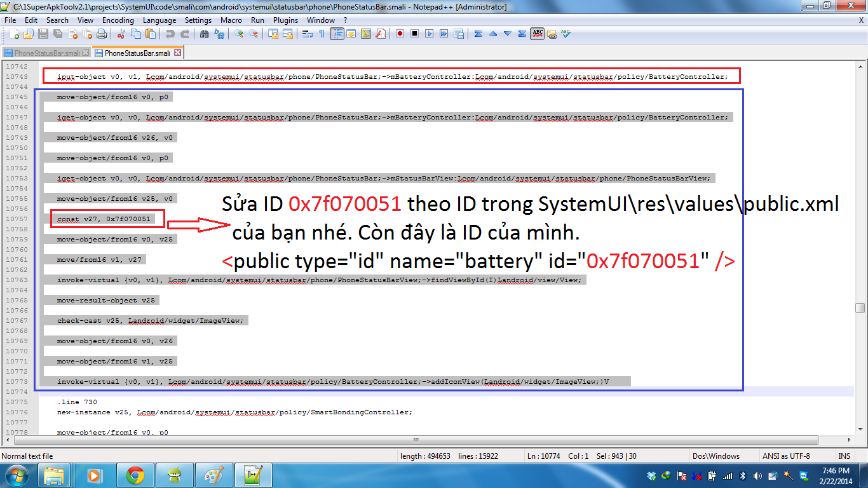Toggle Word Wrap icon in the toolbar
Viewport: 868px width, 488px height.
[x=308, y=34]
